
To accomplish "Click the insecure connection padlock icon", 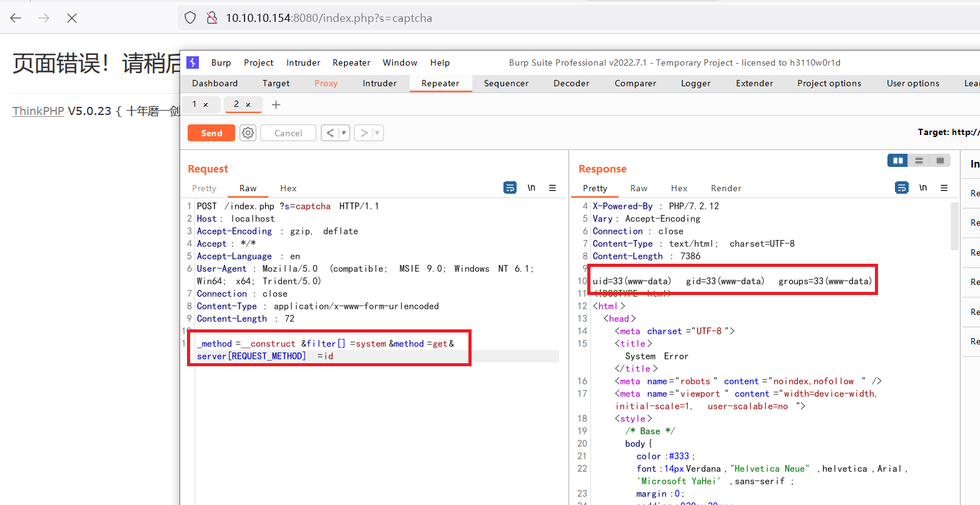I will click(212, 18).
